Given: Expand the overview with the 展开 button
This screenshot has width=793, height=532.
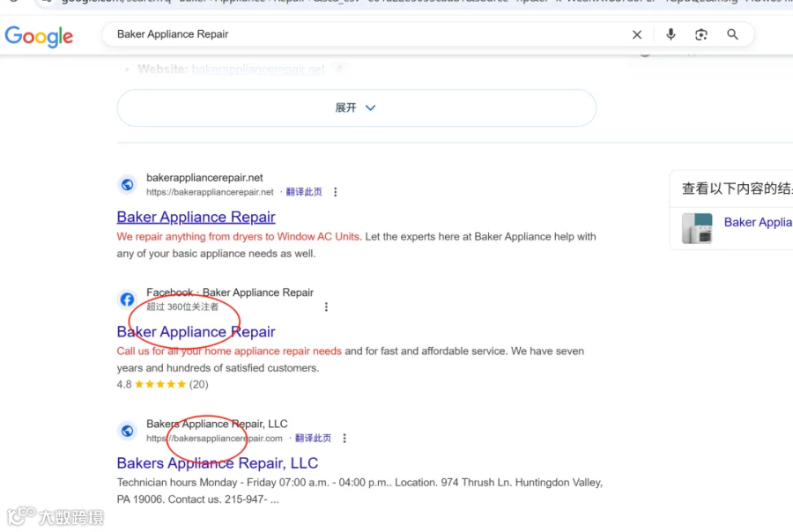Looking at the screenshot, I should (x=357, y=107).
